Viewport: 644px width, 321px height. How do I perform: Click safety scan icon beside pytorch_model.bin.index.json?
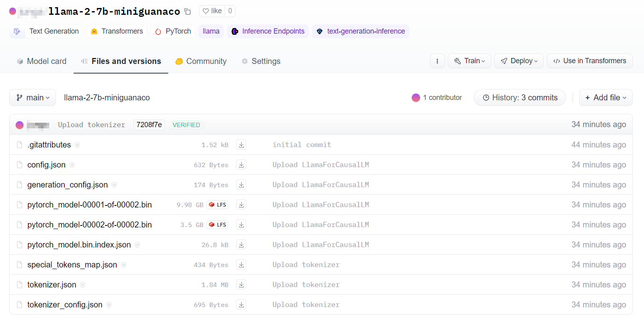coord(138,245)
